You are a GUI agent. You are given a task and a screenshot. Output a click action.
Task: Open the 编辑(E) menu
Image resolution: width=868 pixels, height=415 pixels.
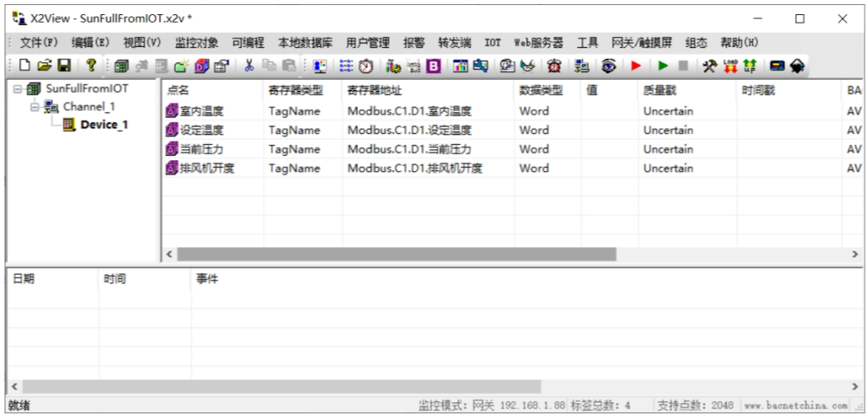point(90,43)
